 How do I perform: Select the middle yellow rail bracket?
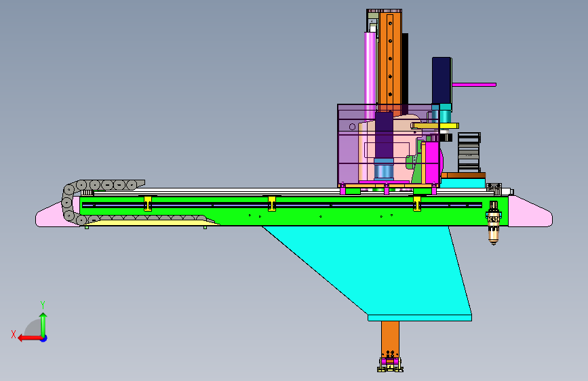coord(272,203)
